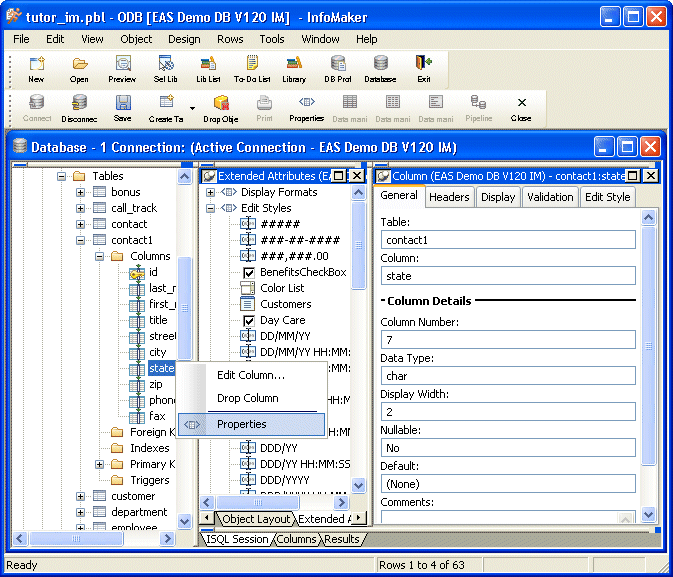This screenshot has width=673, height=577.
Task: Click the Display Width input field
Action: click(x=508, y=412)
